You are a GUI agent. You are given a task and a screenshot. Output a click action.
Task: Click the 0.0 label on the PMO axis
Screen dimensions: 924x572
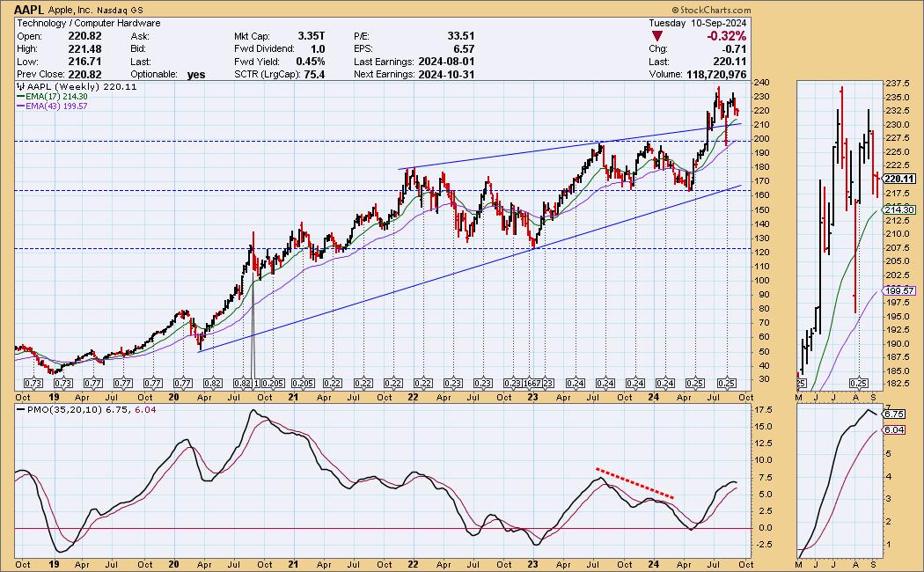(x=764, y=528)
